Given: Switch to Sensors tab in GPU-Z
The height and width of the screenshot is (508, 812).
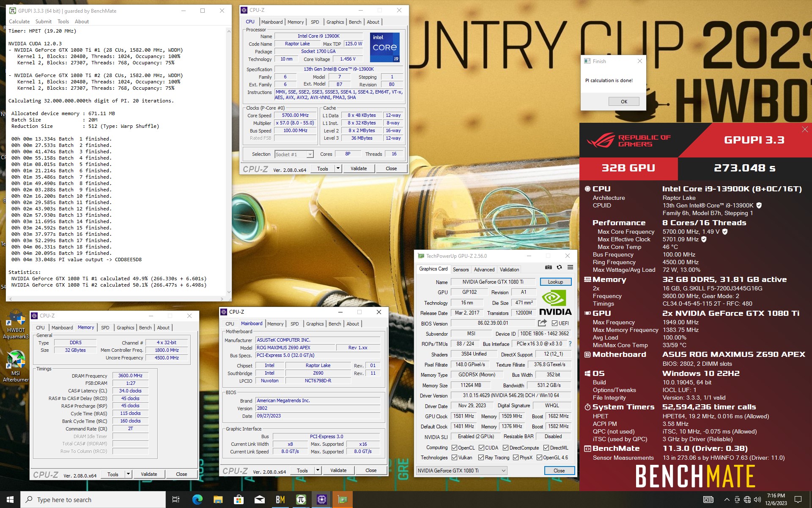Looking at the screenshot, I should [461, 270].
